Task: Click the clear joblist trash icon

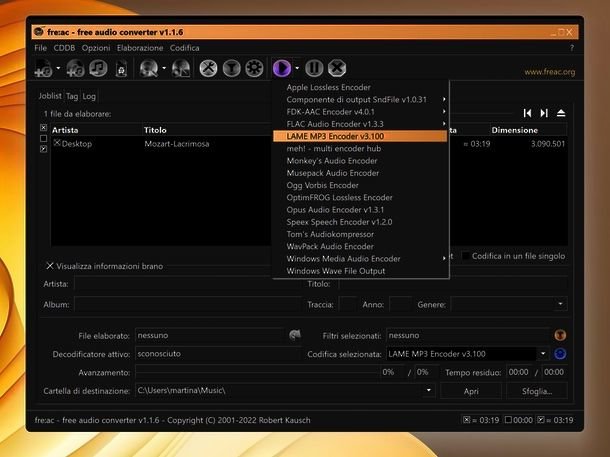Action: (x=121, y=69)
